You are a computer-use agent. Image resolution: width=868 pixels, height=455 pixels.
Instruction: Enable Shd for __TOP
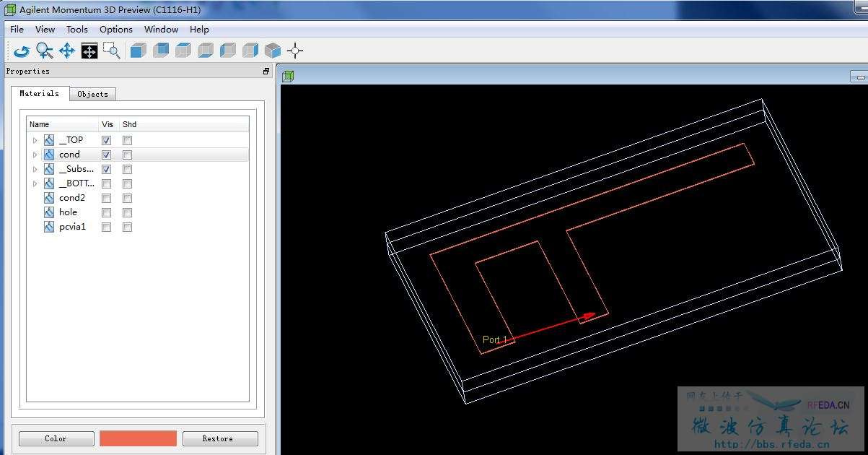tap(127, 140)
